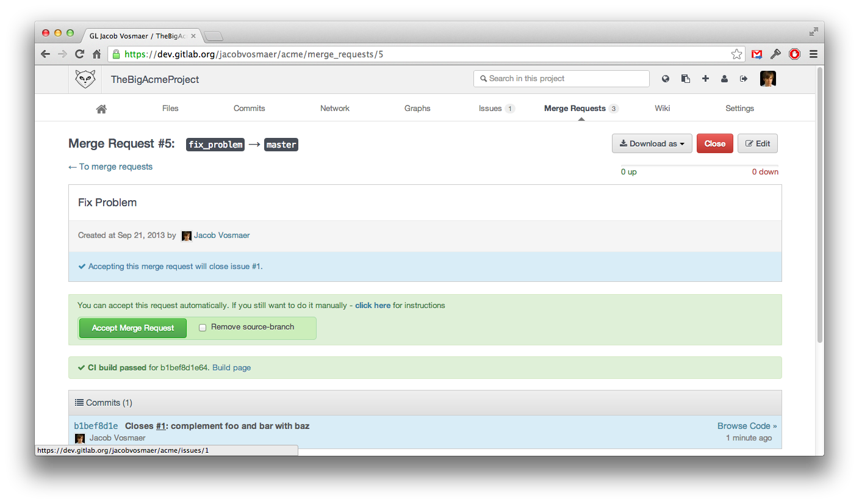859x504 pixels.
Task: Expand the Commits section header
Action: pos(104,402)
